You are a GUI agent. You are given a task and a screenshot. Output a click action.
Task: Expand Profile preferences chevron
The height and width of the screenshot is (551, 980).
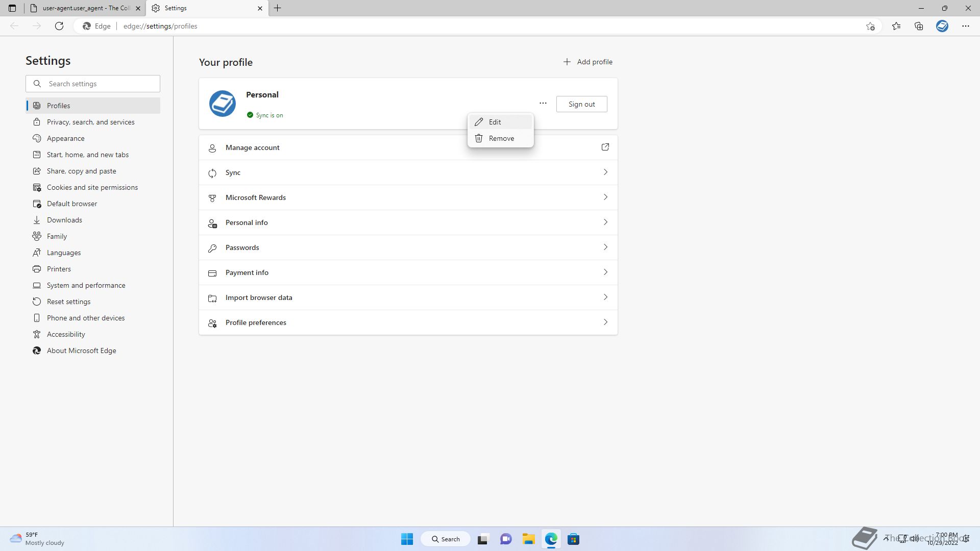[x=605, y=322]
